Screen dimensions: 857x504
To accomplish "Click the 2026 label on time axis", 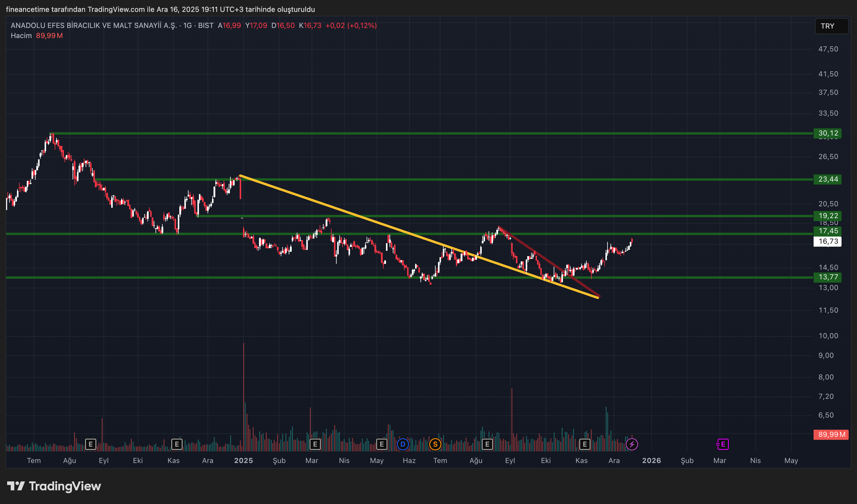I will point(651,461).
